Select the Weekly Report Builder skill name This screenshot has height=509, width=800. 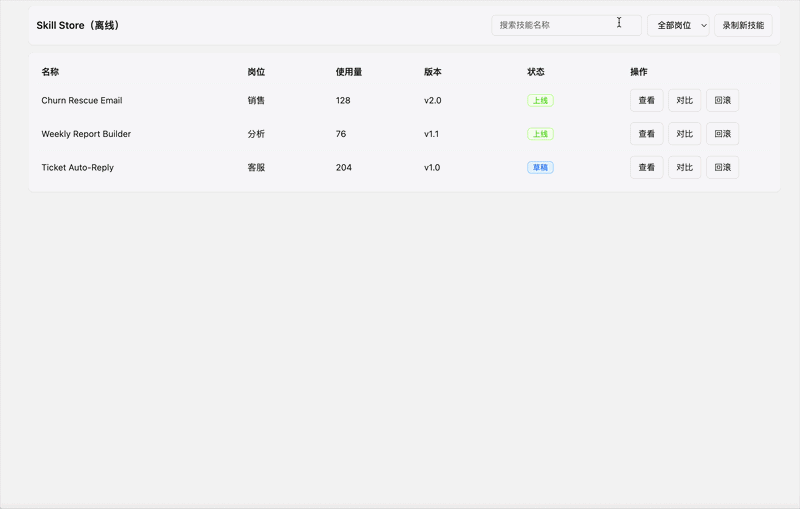86,134
